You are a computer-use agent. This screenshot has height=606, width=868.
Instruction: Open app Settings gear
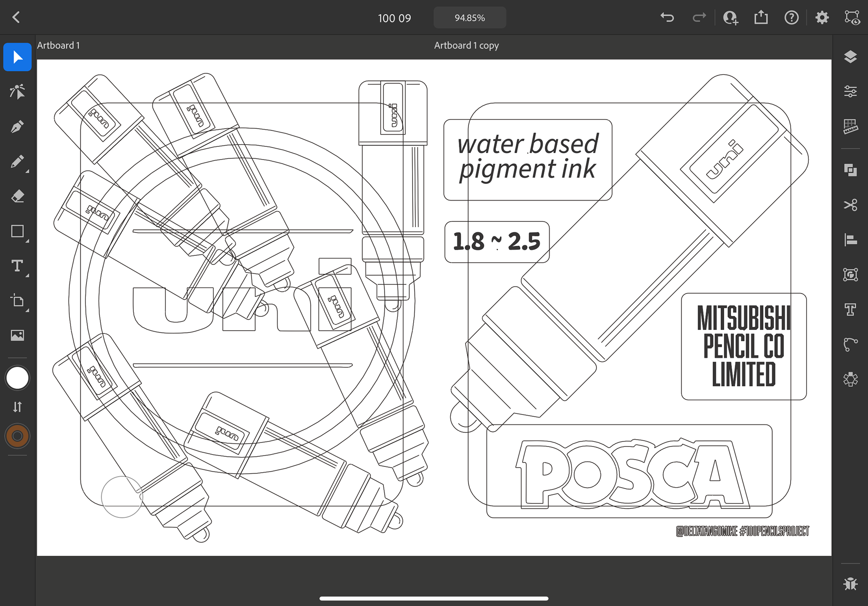(822, 18)
